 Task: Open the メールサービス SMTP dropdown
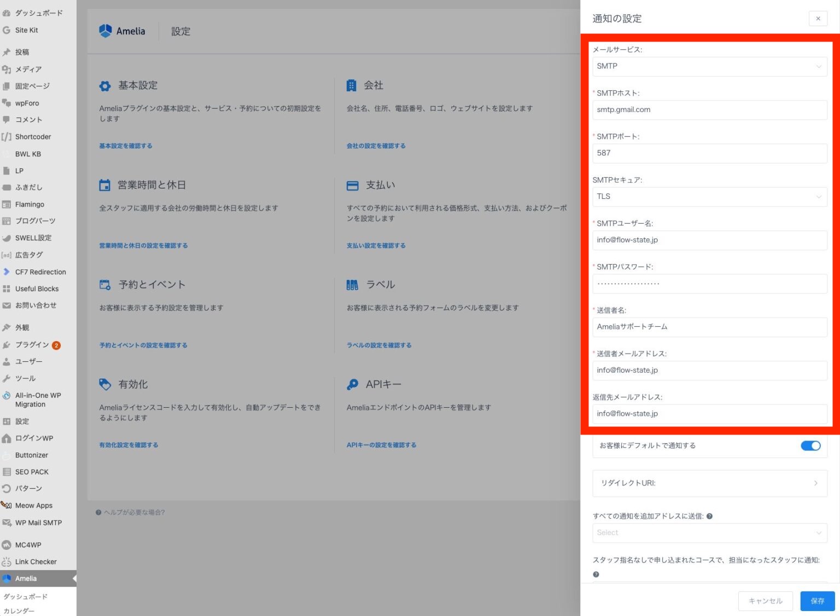[x=709, y=66]
